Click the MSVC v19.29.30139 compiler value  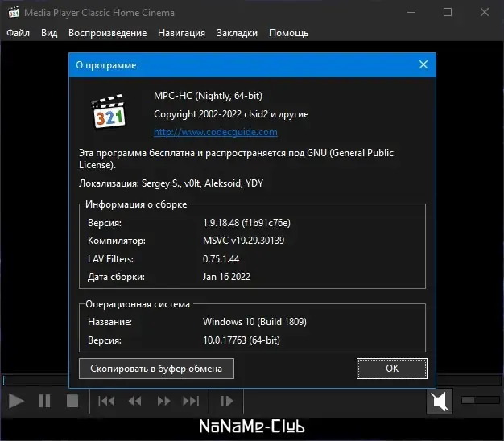(x=243, y=241)
